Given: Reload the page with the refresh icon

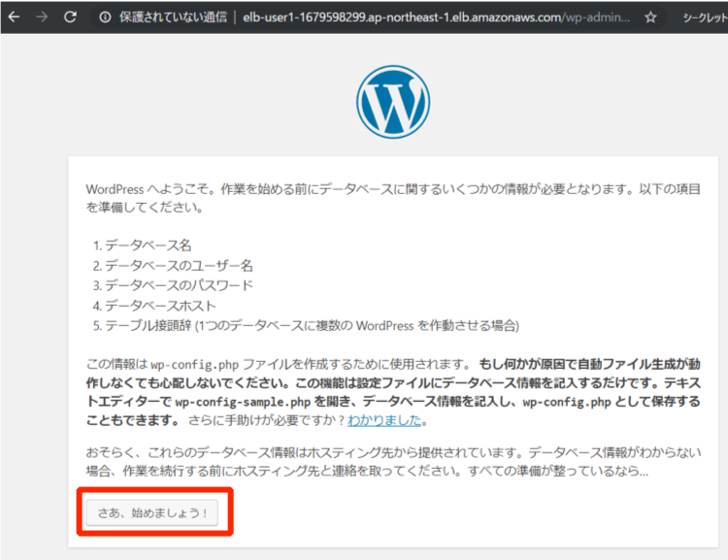Looking at the screenshot, I should (x=70, y=17).
